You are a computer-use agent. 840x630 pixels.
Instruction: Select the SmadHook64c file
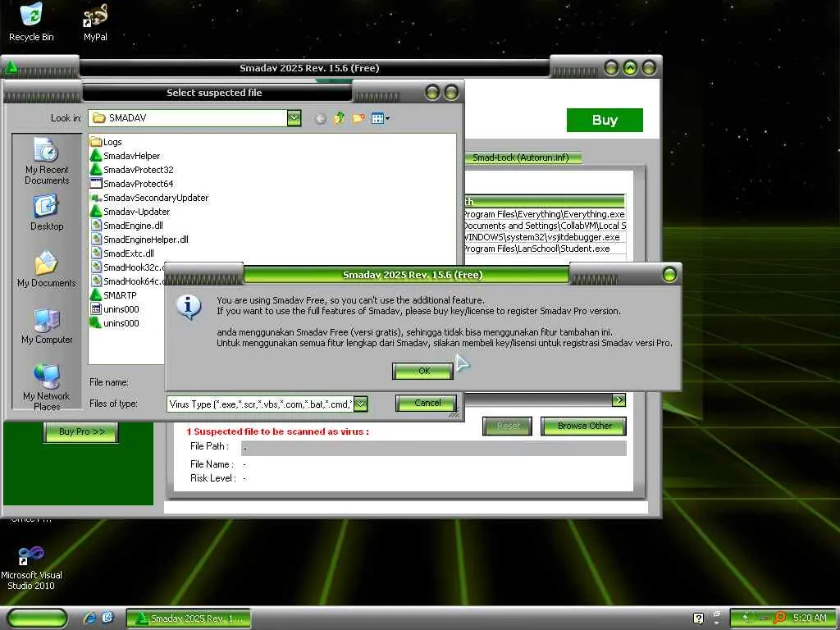(x=127, y=281)
